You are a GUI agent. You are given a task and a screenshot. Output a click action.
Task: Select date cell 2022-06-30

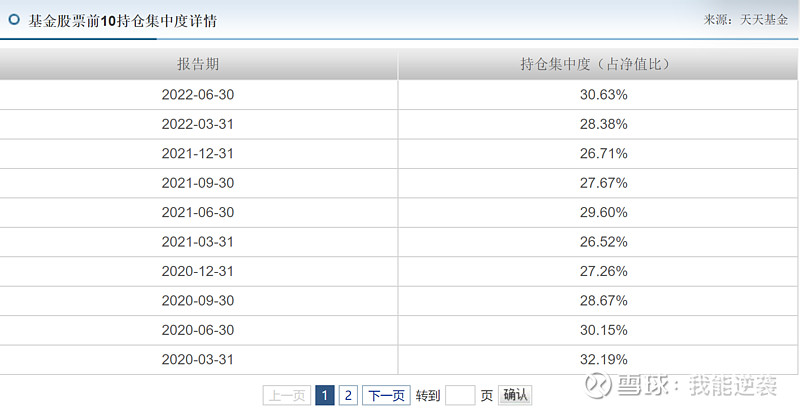click(x=198, y=95)
